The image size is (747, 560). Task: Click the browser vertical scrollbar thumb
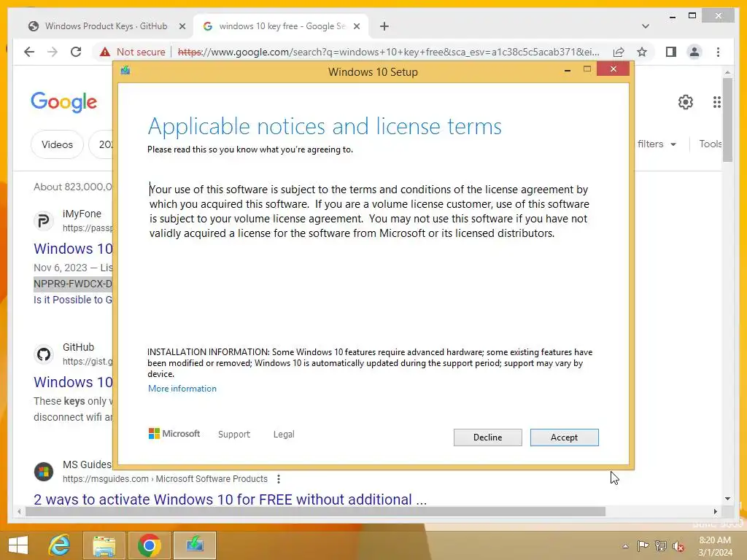tap(727, 120)
